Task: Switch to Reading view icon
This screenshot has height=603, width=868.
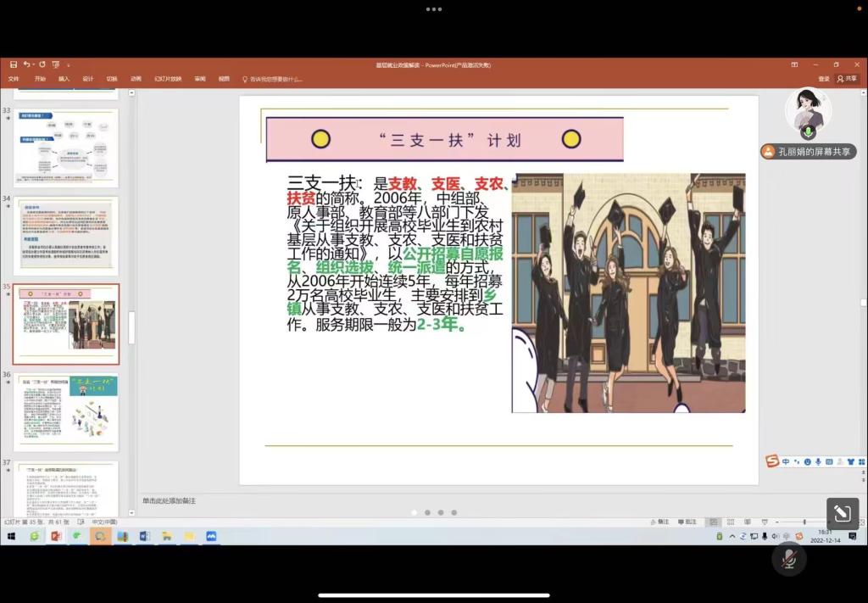Action: (747, 522)
